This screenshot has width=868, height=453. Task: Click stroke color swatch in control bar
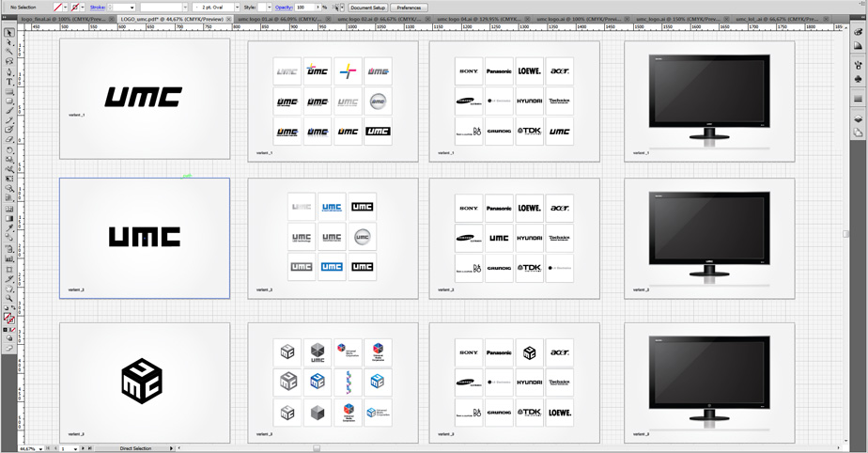point(75,8)
